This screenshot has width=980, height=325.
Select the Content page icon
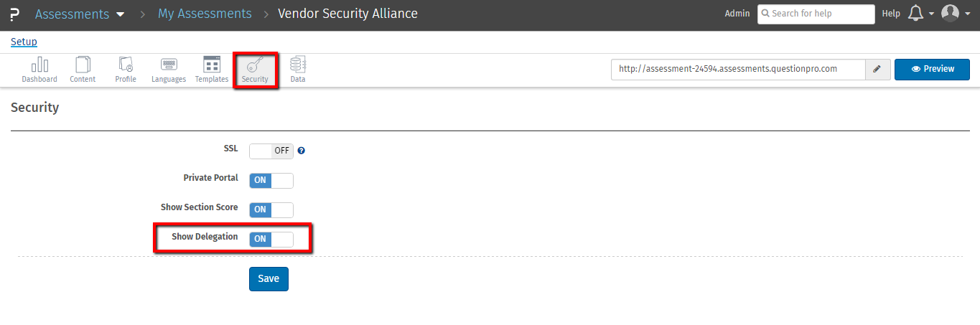coord(83,65)
